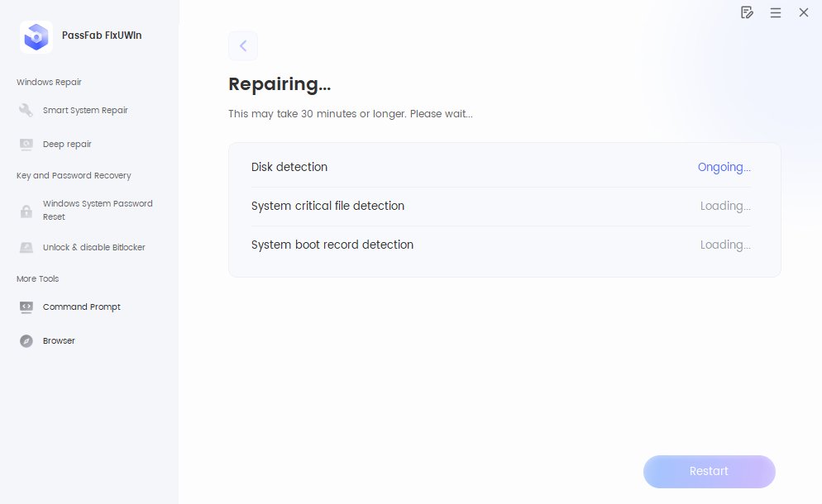Close the PassFab FixUWin window
The width and height of the screenshot is (822, 504).
click(x=804, y=12)
